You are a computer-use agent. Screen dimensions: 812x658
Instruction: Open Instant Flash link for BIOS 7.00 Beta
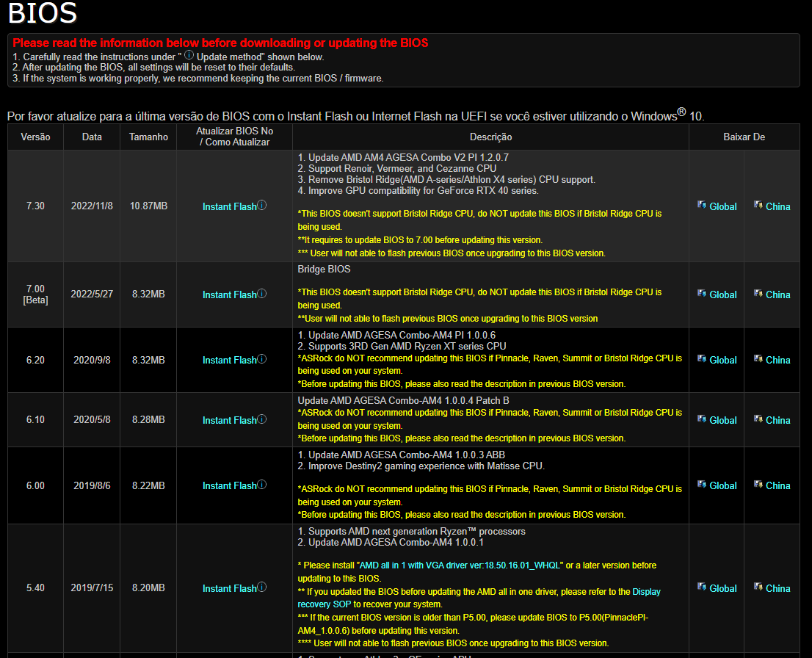(x=229, y=294)
